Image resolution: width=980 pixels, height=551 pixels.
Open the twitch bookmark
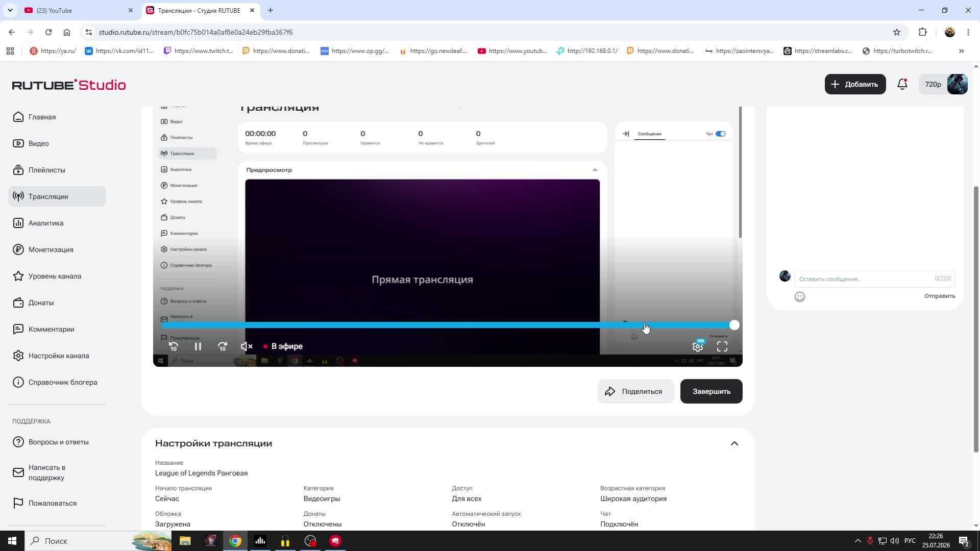pyautogui.click(x=198, y=51)
